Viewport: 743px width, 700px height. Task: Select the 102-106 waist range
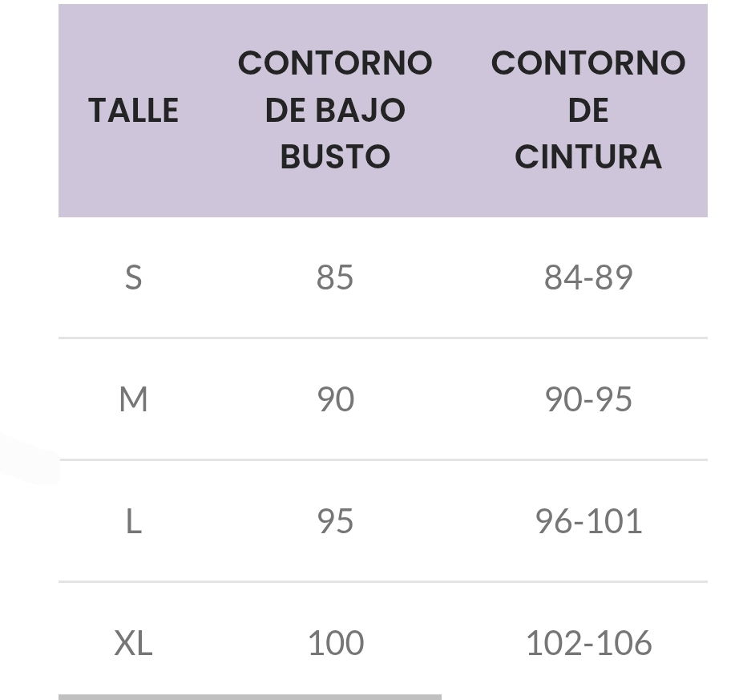pos(588,643)
